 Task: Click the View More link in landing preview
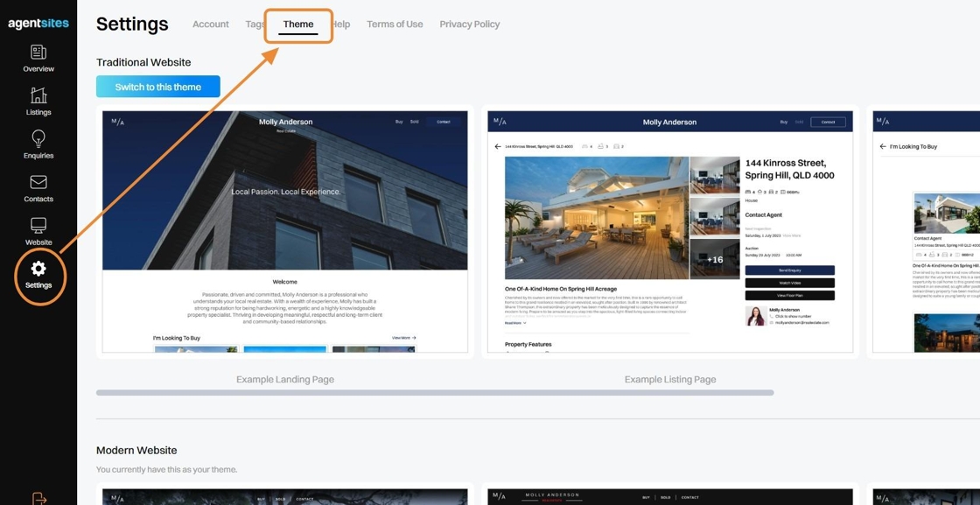[x=403, y=338]
